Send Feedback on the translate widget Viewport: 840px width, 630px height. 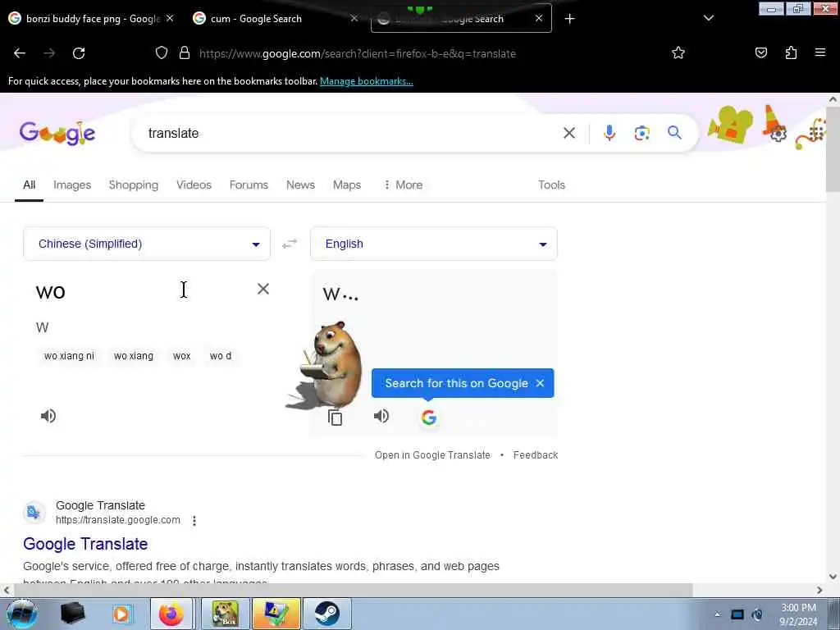click(x=535, y=454)
